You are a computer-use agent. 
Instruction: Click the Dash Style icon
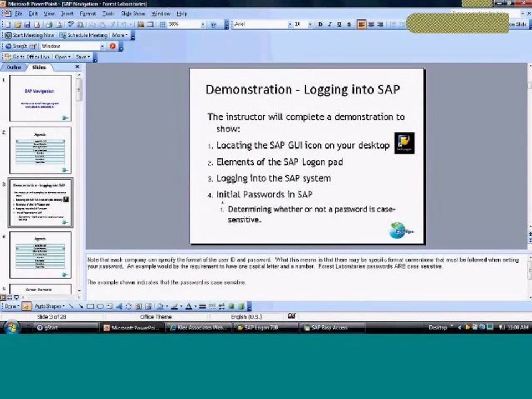pyautogui.click(x=212, y=306)
